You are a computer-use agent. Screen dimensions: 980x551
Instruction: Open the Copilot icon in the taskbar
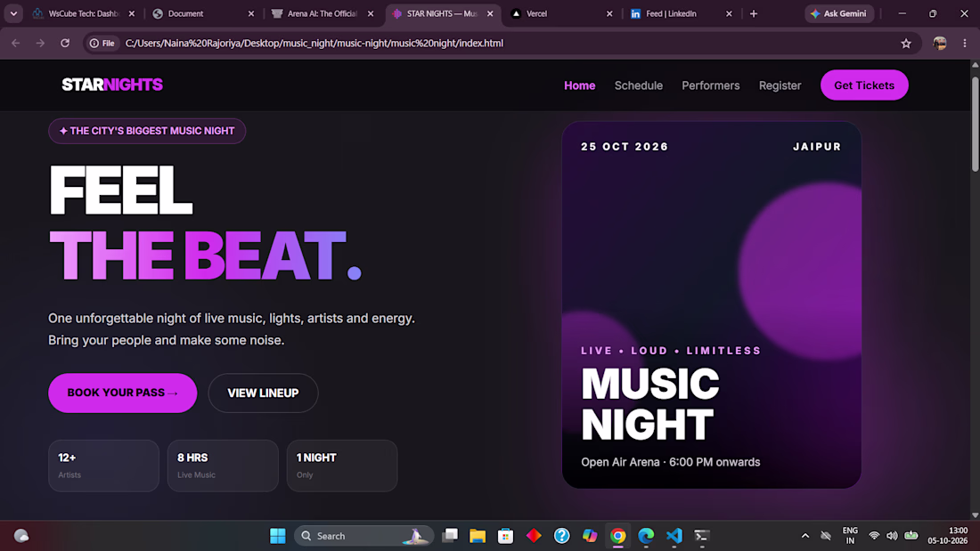tap(590, 535)
